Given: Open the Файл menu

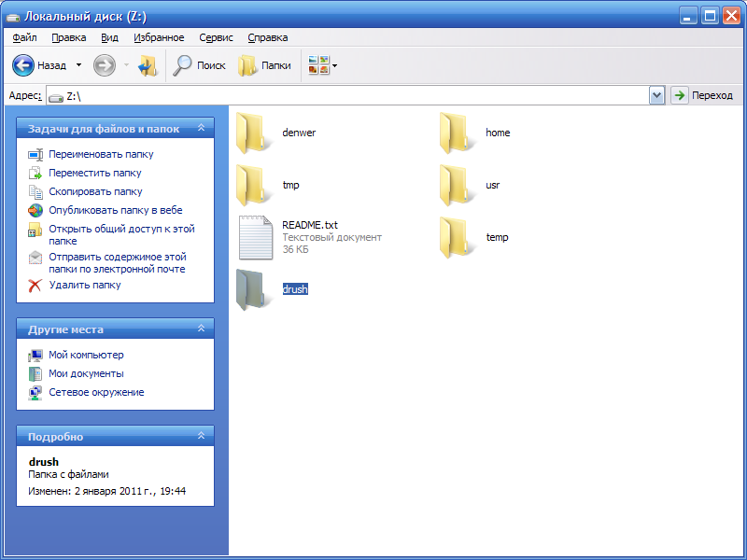Looking at the screenshot, I should pos(25,37).
